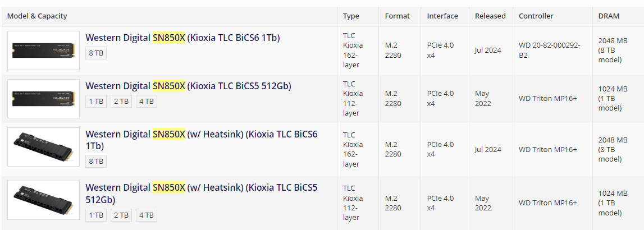Select the 8 TB capacity of the first SN850X
Viewport: 644px width, 230px height.
click(96, 53)
